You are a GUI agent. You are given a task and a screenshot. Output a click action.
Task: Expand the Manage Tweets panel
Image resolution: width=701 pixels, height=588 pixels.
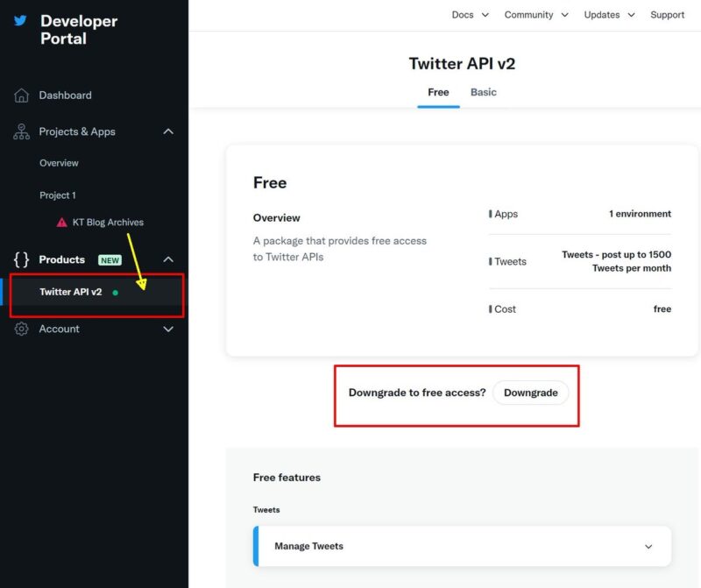(x=649, y=545)
